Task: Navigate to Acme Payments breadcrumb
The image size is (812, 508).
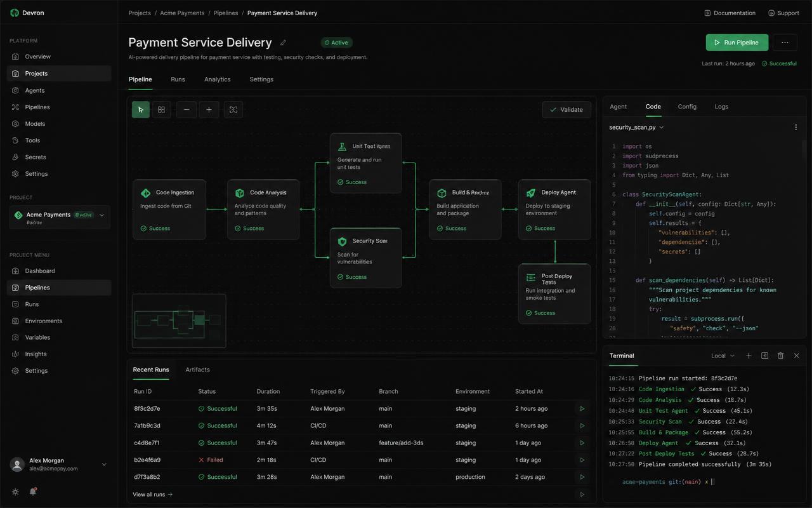Action: (182, 13)
